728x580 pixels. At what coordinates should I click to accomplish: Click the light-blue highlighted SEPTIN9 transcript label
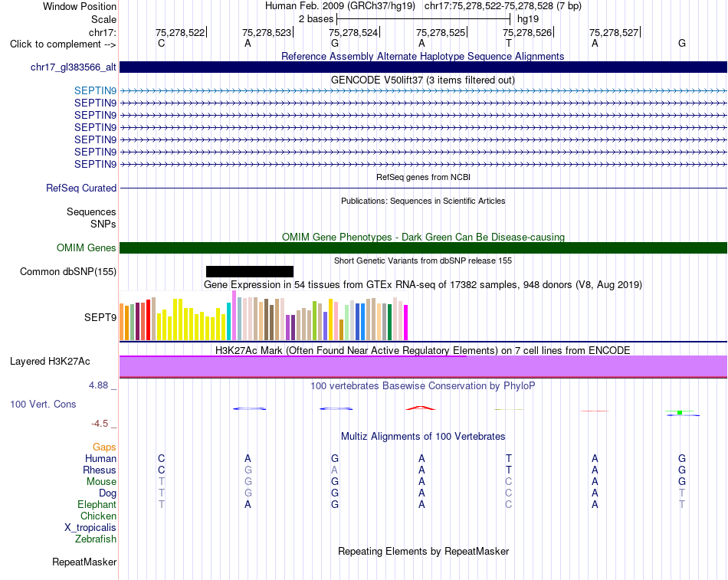click(95, 90)
